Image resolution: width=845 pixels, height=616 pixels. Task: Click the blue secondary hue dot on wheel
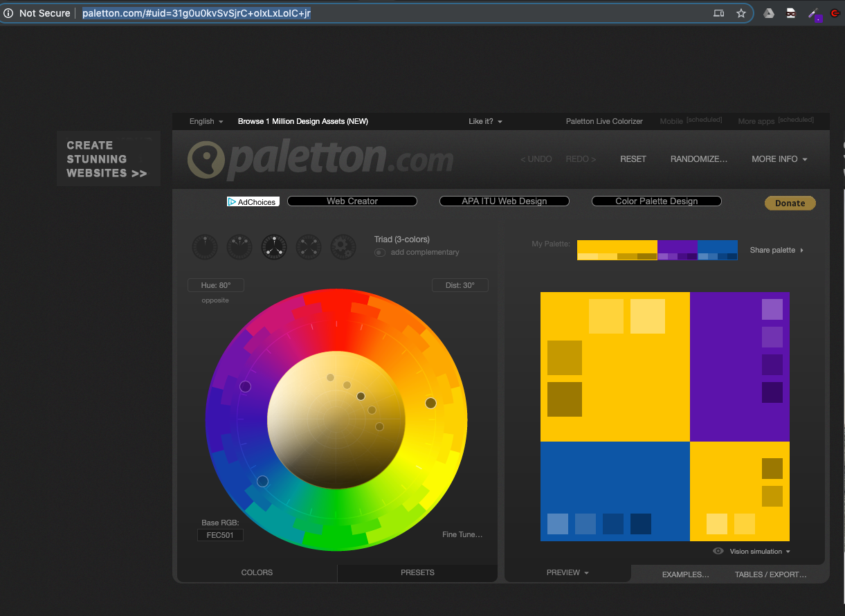[x=262, y=481]
